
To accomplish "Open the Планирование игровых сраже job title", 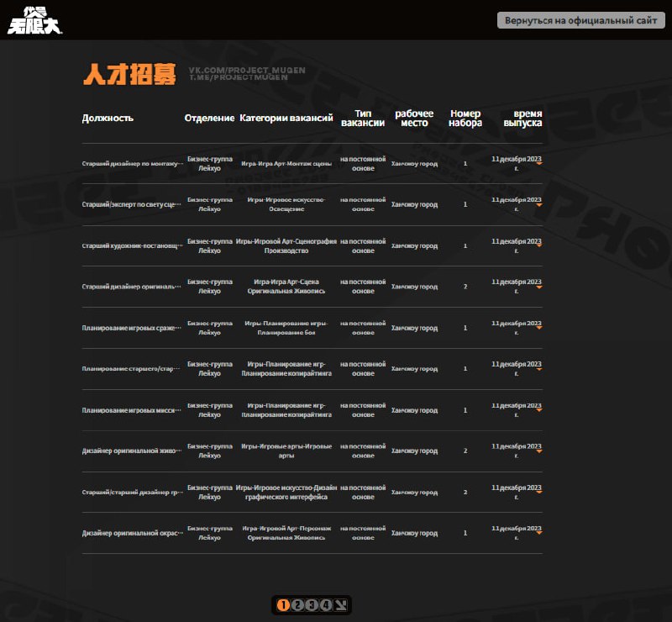I will pyautogui.click(x=132, y=328).
